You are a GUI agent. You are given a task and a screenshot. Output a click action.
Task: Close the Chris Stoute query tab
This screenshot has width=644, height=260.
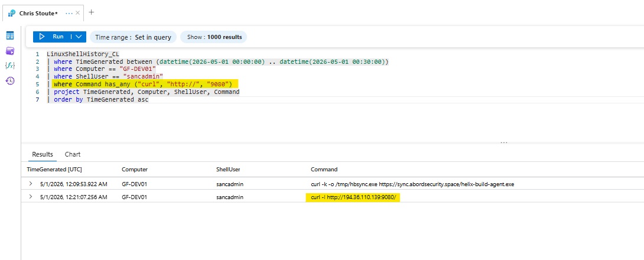pyautogui.click(x=78, y=13)
